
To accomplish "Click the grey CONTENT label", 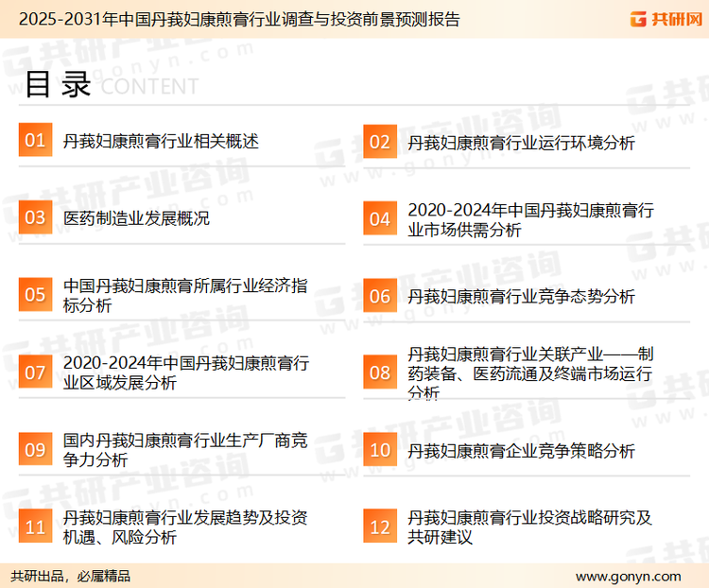I will (149, 86).
